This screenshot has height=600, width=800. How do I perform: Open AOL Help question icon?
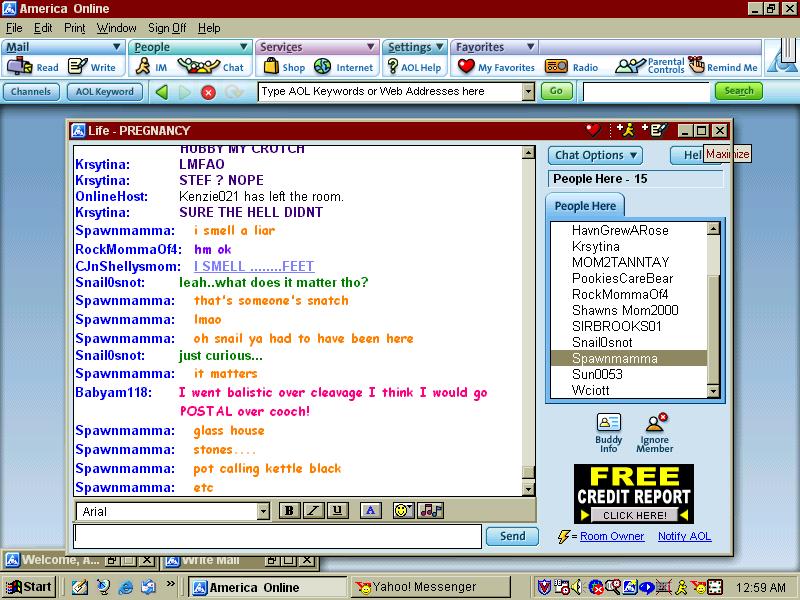click(x=414, y=67)
